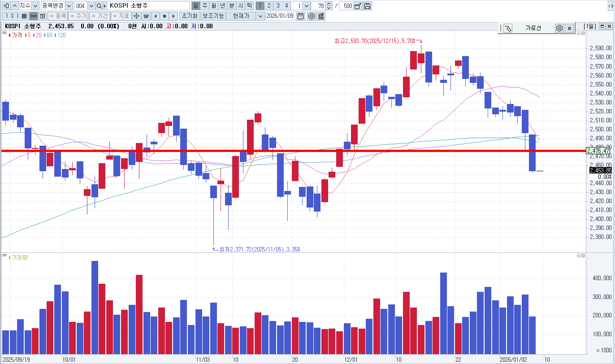Viewport: 615px width, 364px height.
Task: Switch to the 주 weekly period tab
Action: [x=204, y=6]
